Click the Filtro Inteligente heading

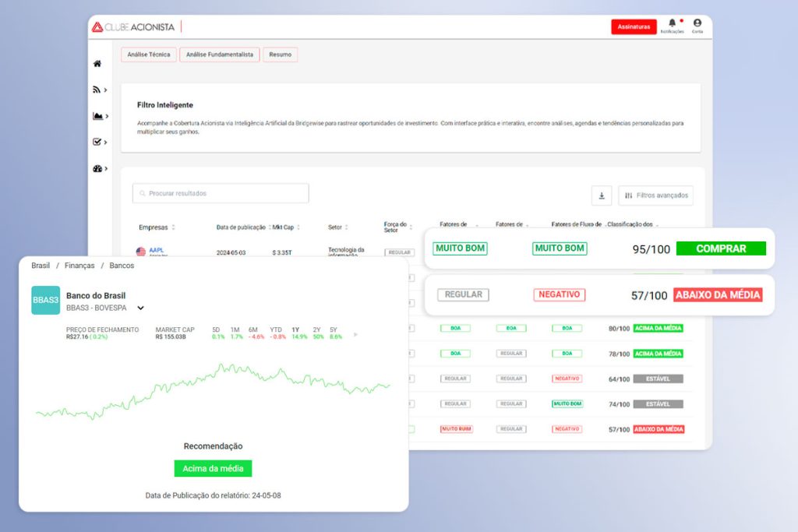coord(165,105)
